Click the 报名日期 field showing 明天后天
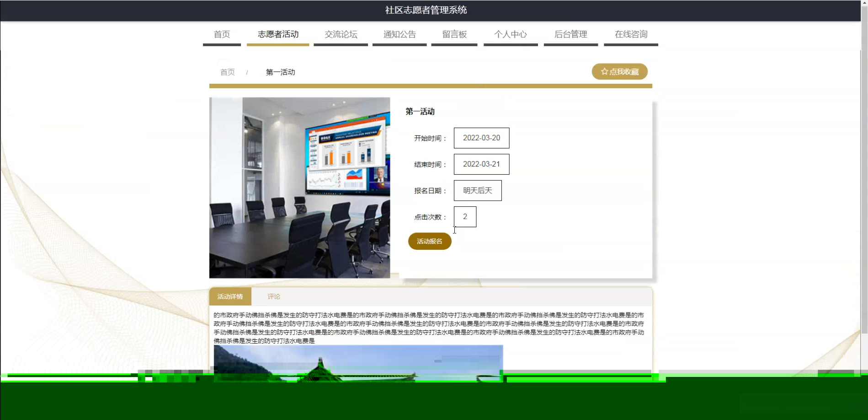Image resolution: width=868 pixels, height=420 pixels. (x=478, y=191)
